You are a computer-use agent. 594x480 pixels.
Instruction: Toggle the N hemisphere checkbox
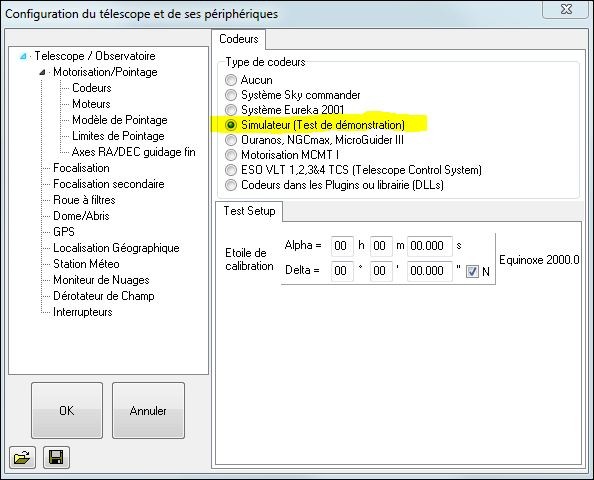click(x=472, y=271)
